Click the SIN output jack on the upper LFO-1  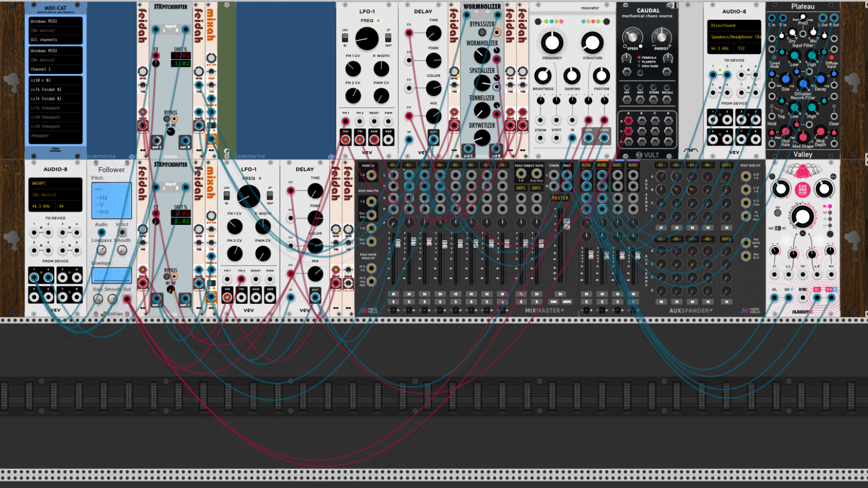click(x=345, y=139)
